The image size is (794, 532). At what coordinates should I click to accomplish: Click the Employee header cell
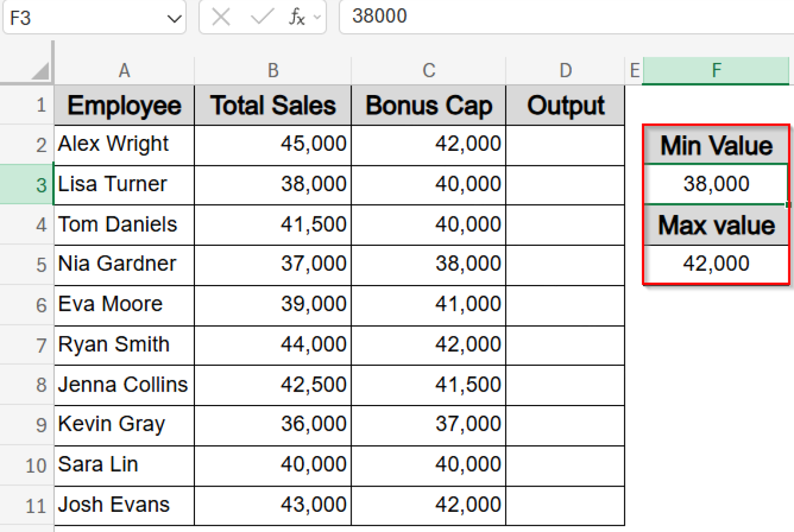point(124,105)
